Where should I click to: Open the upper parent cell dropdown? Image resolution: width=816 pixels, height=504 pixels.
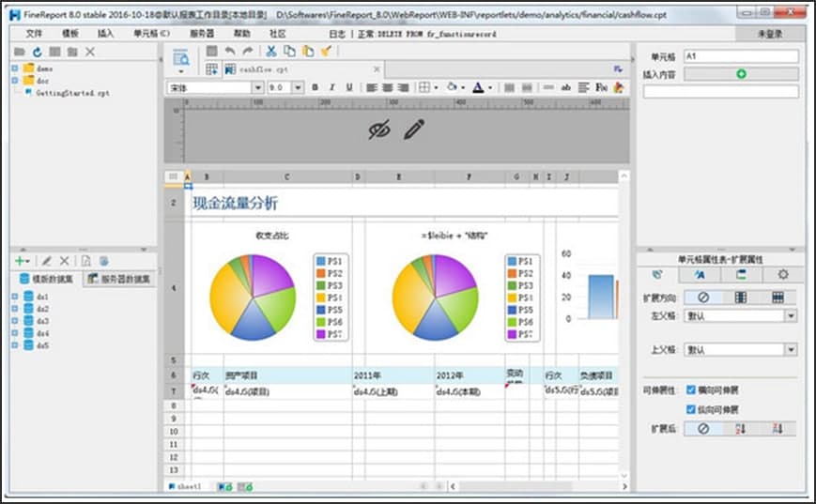click(x=791, y=349)
